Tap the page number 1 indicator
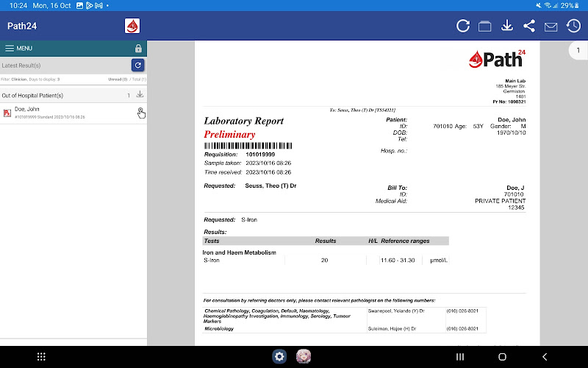Viewport: 588px width, 368px height. (x=577, y=51)
